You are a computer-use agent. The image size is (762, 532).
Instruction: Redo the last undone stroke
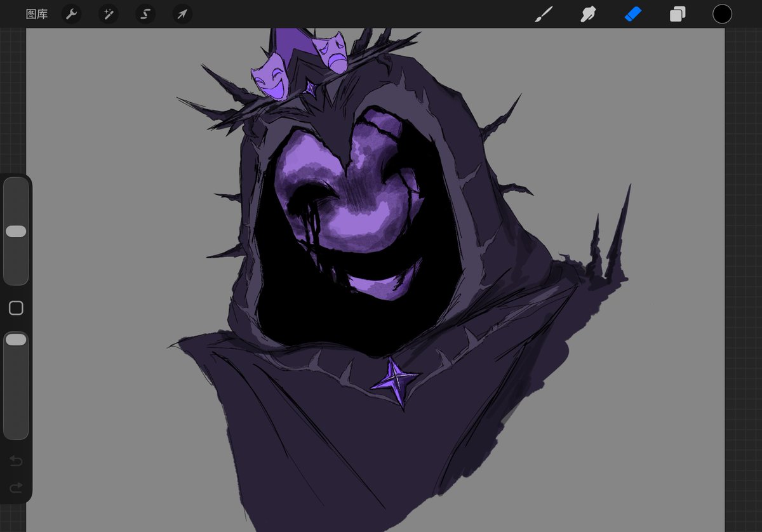pos(16,487)
